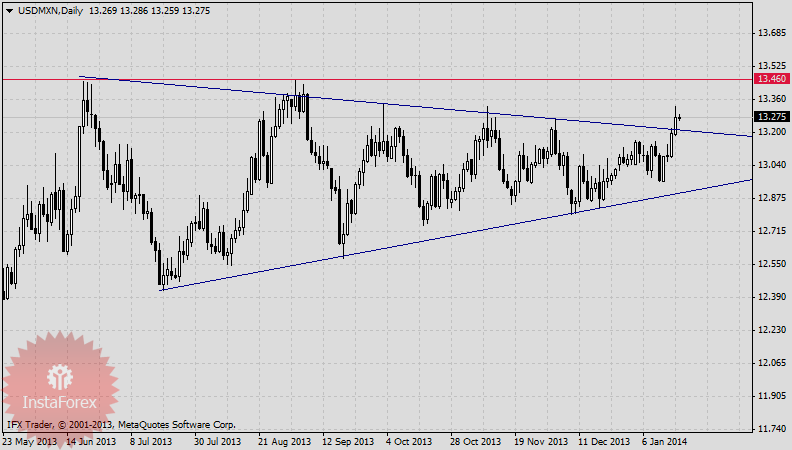The image size is (792, 450).
Task: Click the 4 Oct 2013 date label
Action: tap(410, 441)
